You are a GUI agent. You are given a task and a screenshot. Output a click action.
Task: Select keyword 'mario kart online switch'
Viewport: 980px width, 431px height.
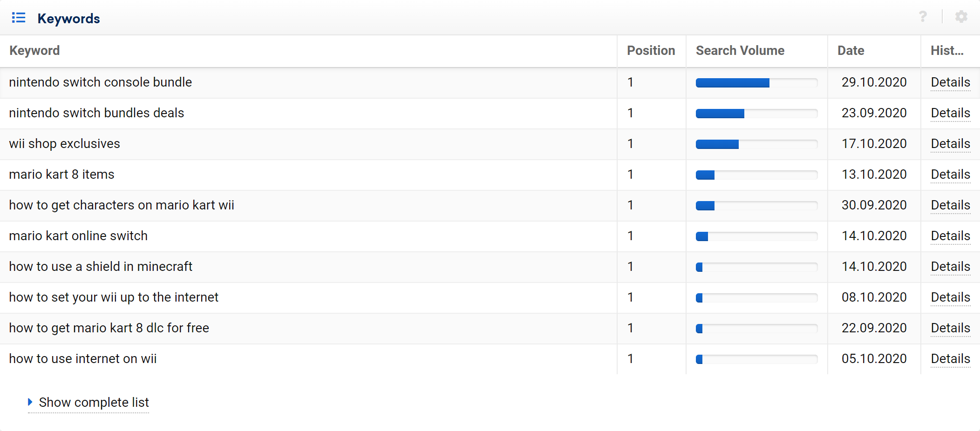coord(78,236)
